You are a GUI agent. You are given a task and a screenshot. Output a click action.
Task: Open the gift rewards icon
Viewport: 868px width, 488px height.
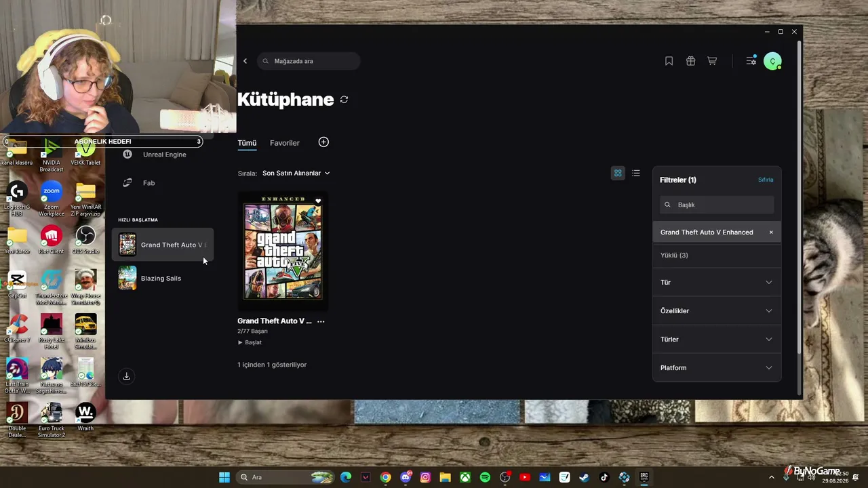click(690, 61)
